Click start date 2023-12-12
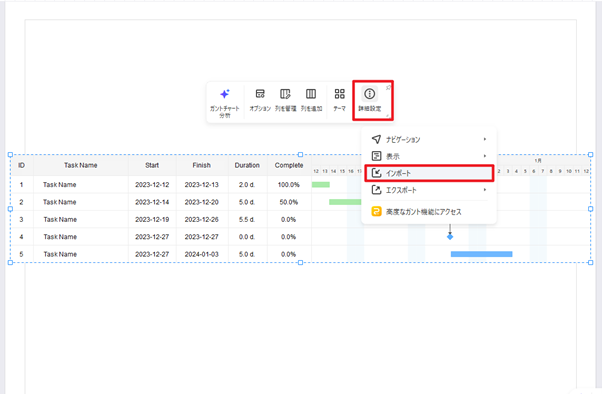The image size is (602, 394). click(152, 185)
